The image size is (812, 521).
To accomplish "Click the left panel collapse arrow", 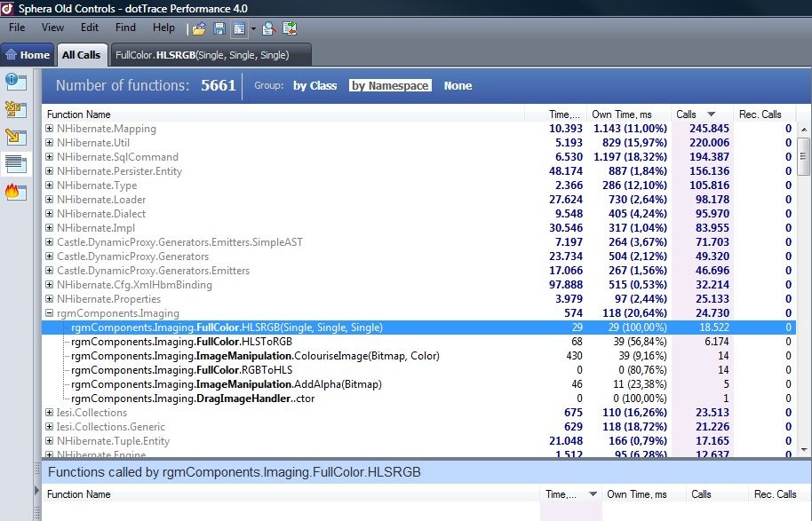I will (36, 489).
